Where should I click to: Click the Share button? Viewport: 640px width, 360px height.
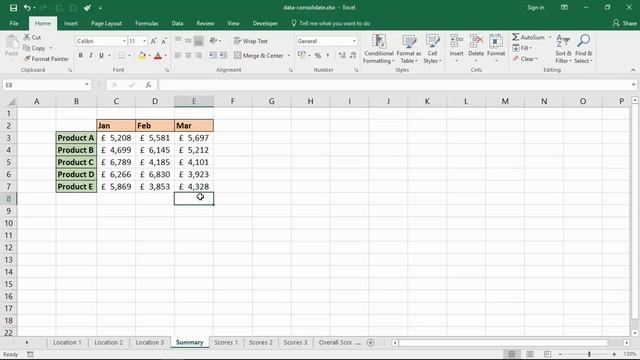[625, 23]
